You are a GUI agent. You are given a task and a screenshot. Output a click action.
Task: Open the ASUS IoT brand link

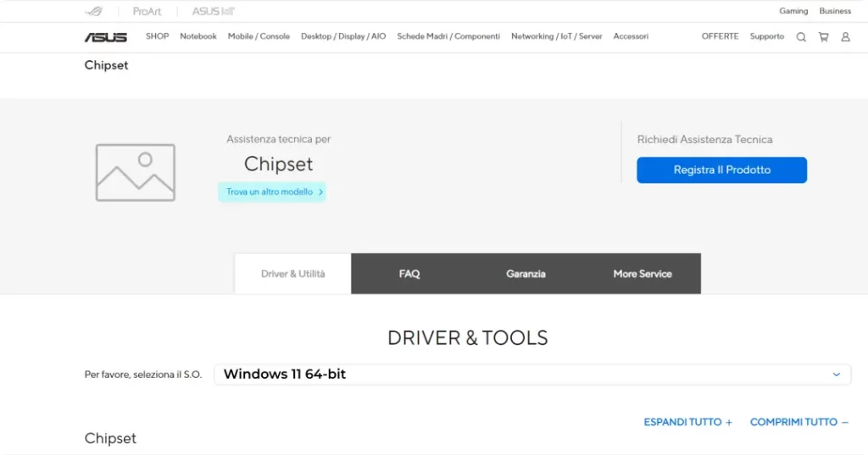click(x=213, y=11)
